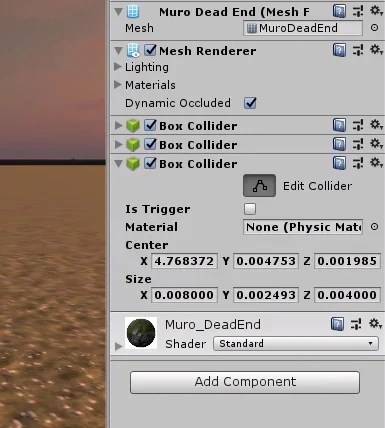Image resolution: width=385 pixels, height=428 pixels.
Task: Disable the third Box Collider checkbox
Action: 150,163
